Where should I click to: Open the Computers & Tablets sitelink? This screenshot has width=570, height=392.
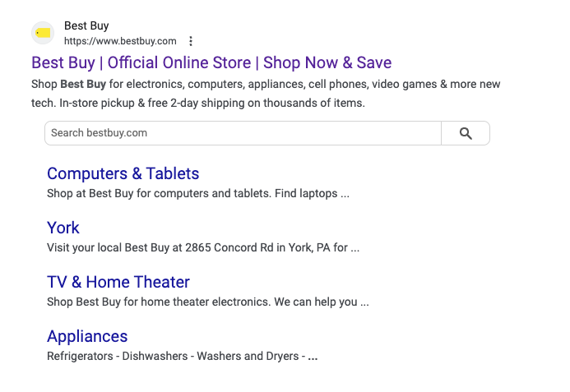pos(123,173)
